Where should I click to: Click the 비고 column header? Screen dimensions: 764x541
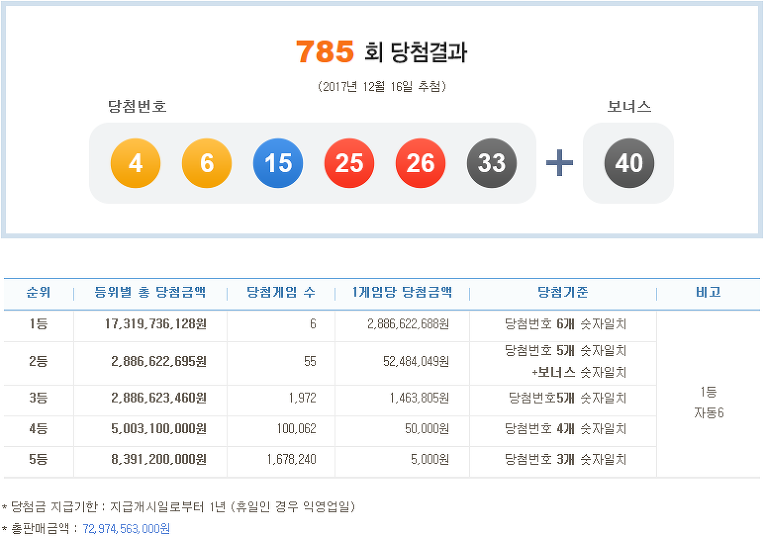(x=708, y=293)
